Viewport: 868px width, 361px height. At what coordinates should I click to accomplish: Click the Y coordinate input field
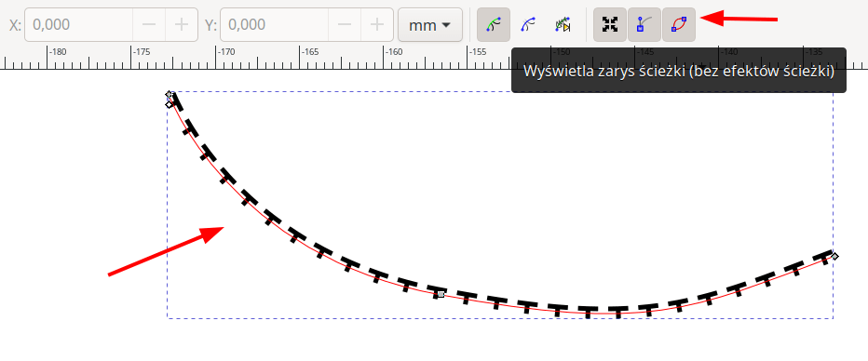[x=275, y=25]
